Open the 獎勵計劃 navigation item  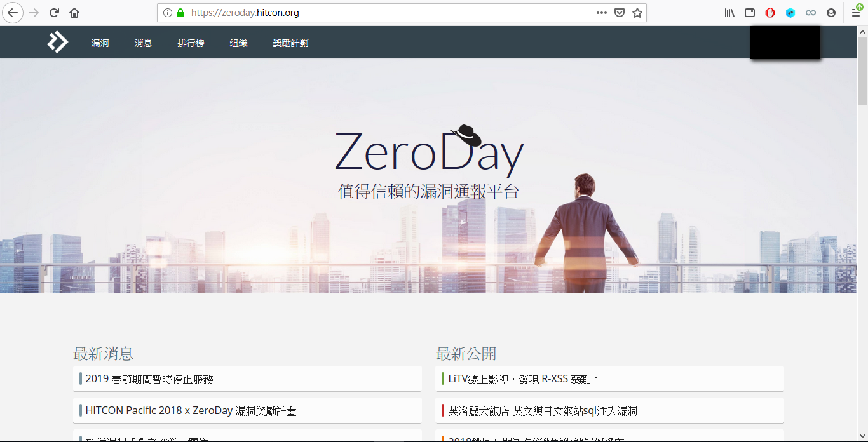(291, 43)
